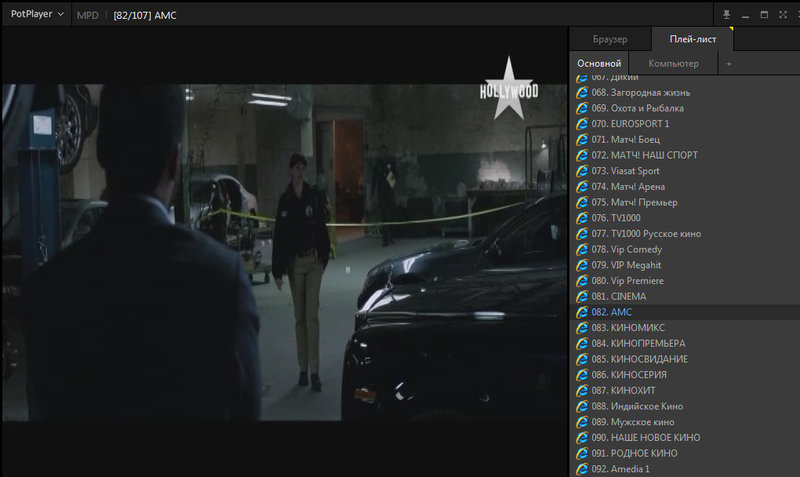Select channel 088. Индийское Кино
Screen dimensions: 800x477
click(685, 407)
